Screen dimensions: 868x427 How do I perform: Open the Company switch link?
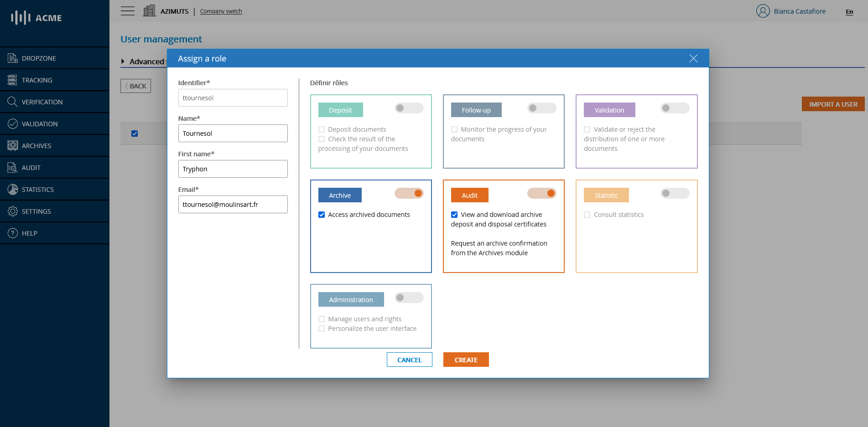click(221, 11)
